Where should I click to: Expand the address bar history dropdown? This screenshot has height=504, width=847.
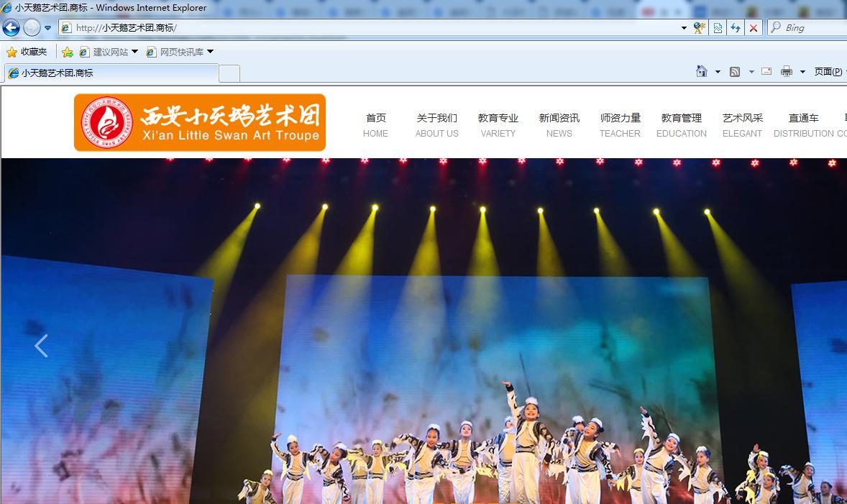pyautogui.click(x=683, y=27)
